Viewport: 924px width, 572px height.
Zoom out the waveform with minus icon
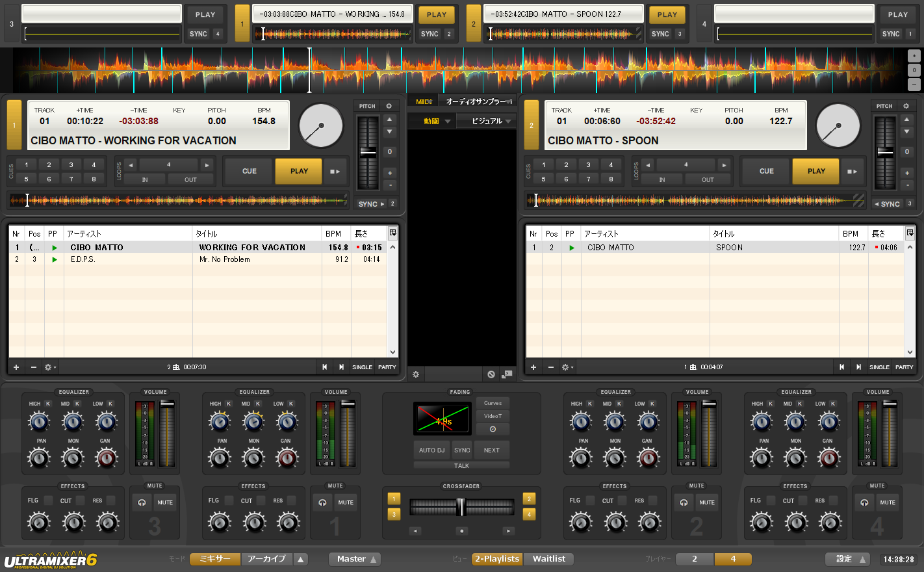point(914,84)
